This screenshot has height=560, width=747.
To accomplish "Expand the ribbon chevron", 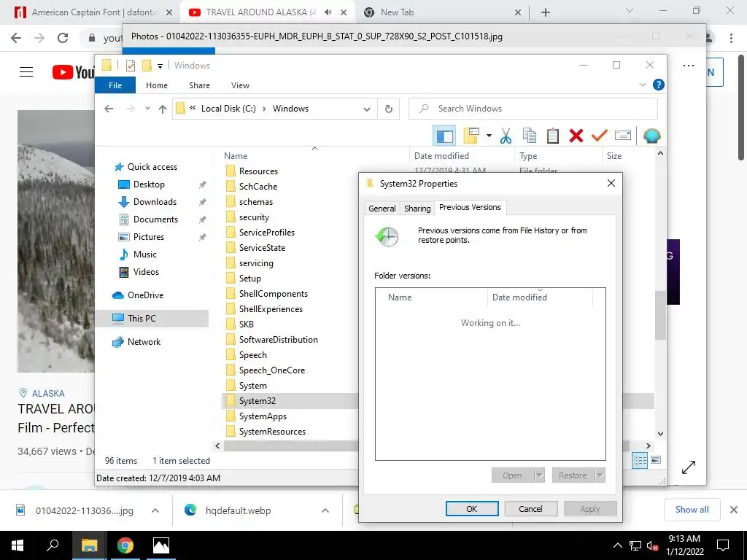I will (x=642, y=85).
